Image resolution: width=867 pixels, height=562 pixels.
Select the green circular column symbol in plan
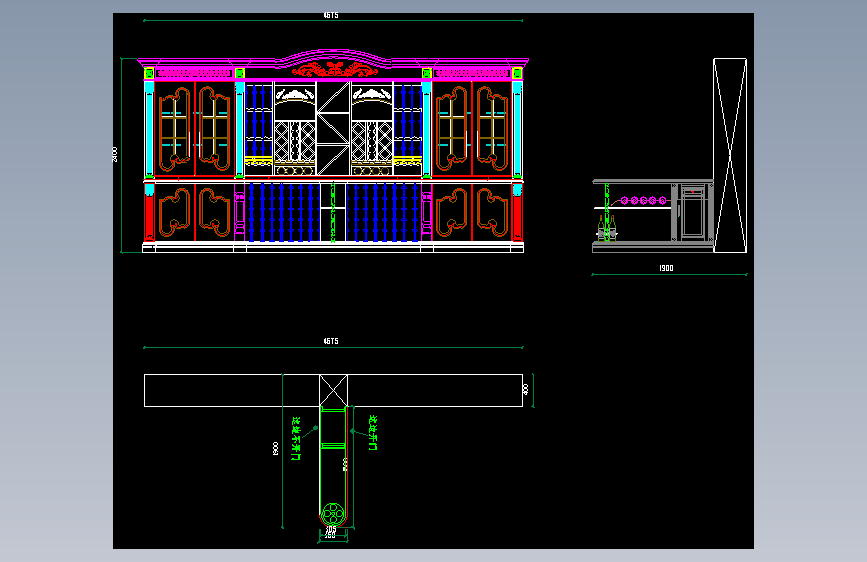(333, 514)
